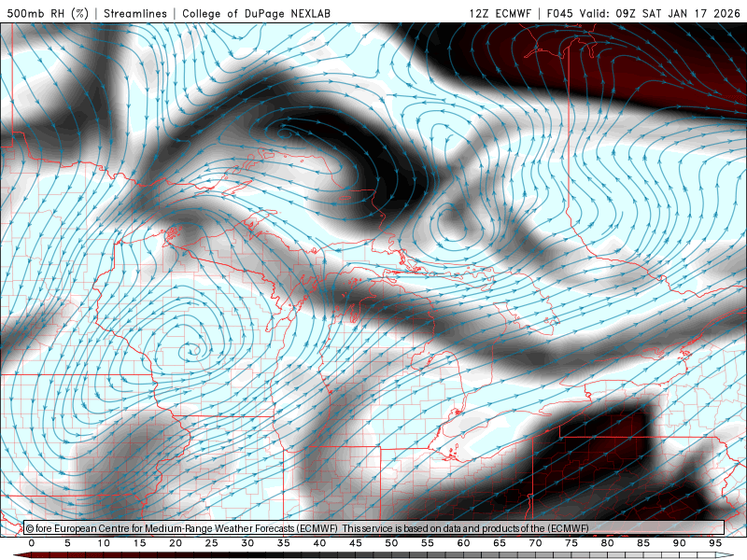This screenshot has height=560, width=747.
Task: Click the "F045" forecast hour text
Action: click(559, 13)
